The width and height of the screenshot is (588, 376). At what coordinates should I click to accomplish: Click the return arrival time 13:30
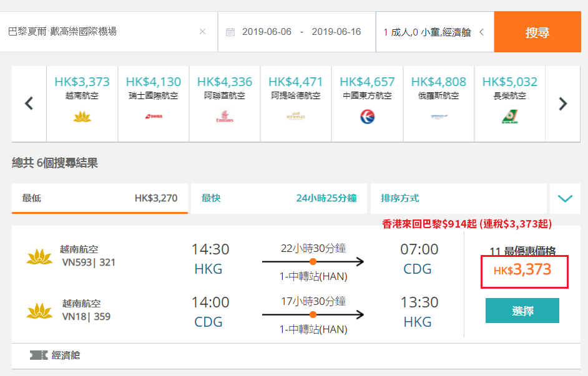coord(419,302)
